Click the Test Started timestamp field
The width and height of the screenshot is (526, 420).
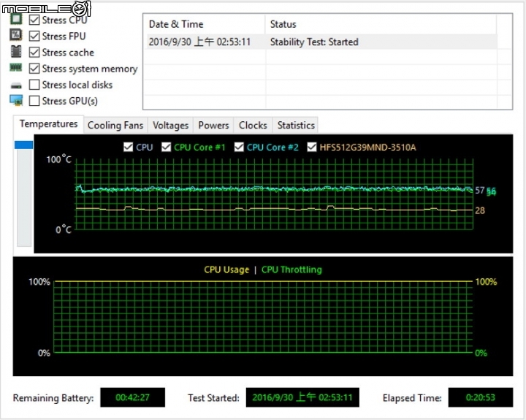tap(302, 397)
